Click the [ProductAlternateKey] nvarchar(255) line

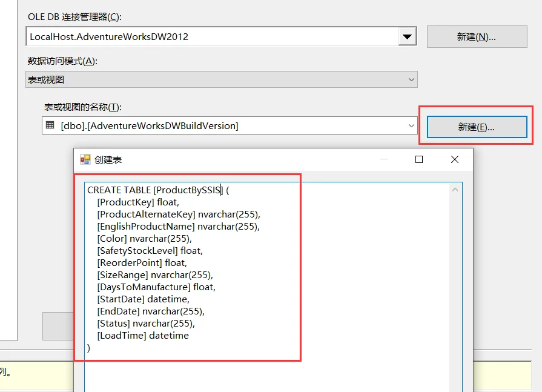(179, 214)
